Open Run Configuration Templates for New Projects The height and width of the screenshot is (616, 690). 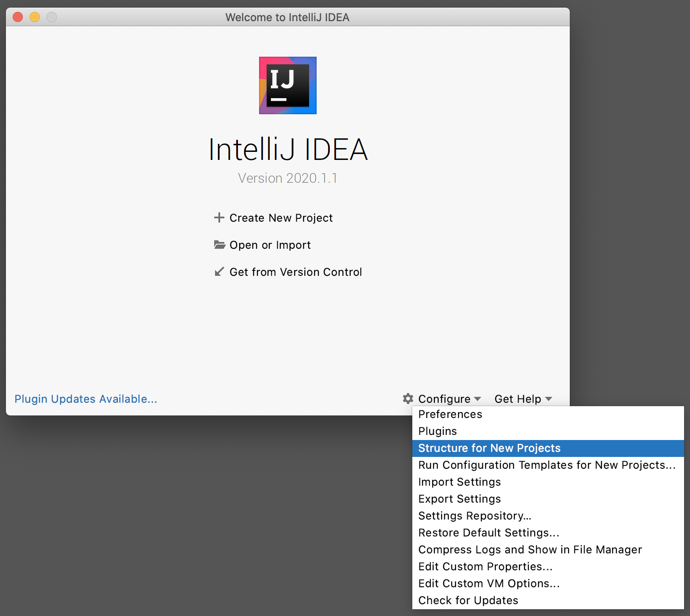click(546, 465)
